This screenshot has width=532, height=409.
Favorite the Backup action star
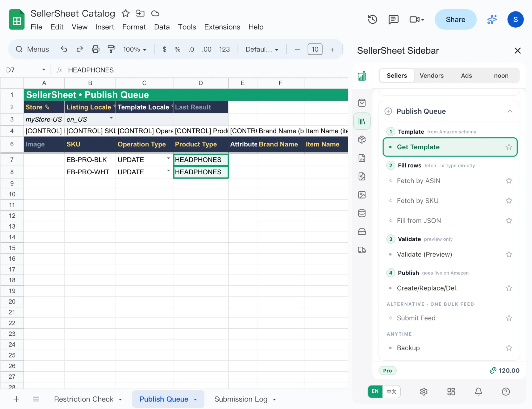(509, 348)
